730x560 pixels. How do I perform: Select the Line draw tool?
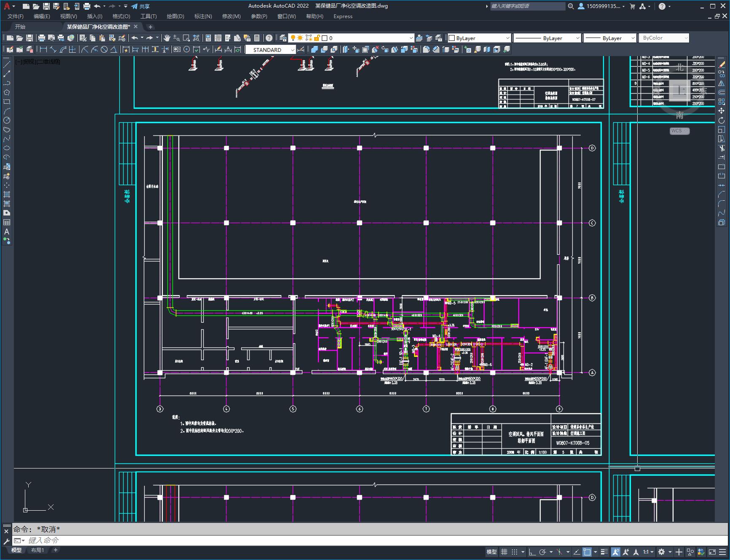coord(7,65)
